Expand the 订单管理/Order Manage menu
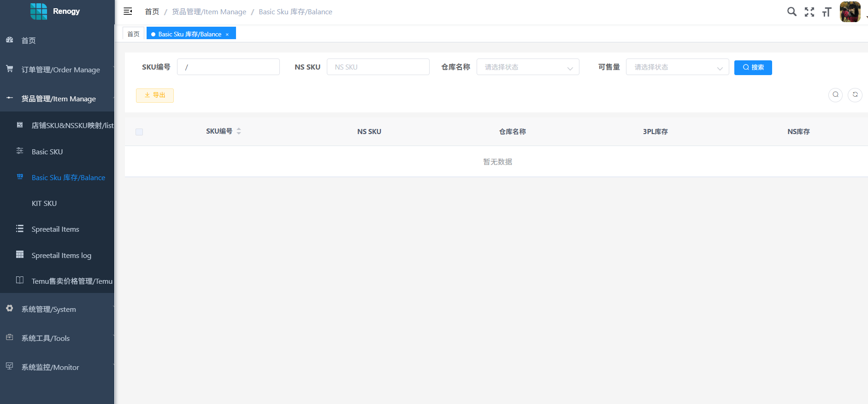Screen dimensions: 868x404 [x=60, y=70]
